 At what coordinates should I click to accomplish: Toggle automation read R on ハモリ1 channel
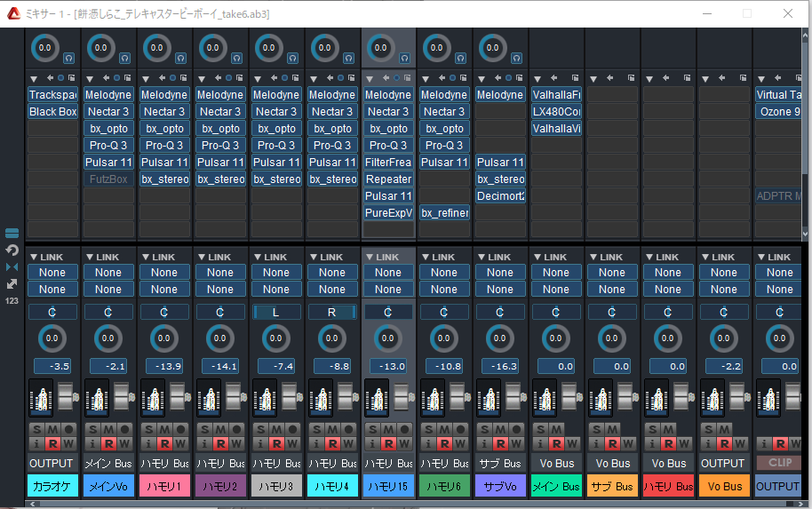click(164, 444)
